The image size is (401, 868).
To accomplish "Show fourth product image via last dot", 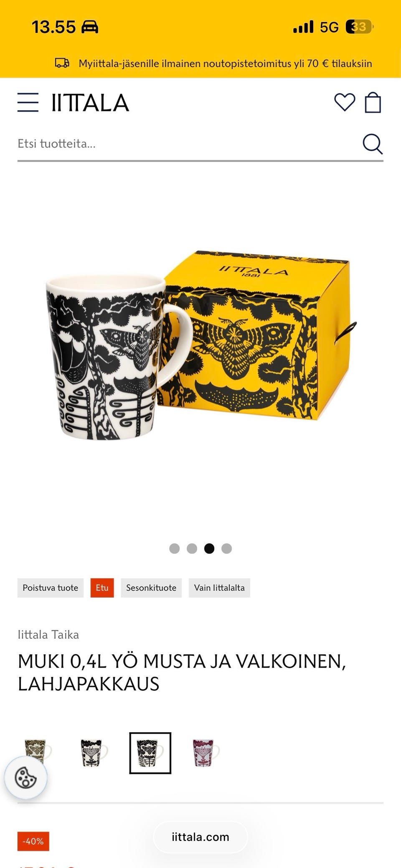I will pyautogui.click(x=226, y=548).
